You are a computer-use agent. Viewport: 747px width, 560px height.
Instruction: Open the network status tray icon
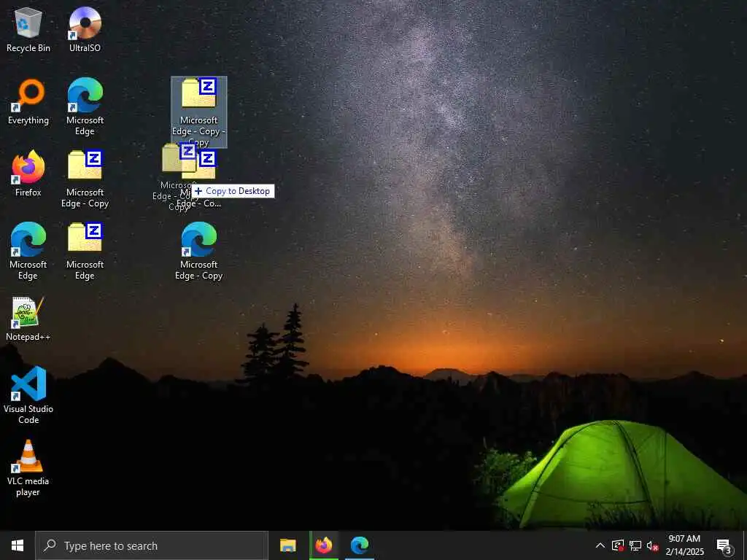pos(635,545)
